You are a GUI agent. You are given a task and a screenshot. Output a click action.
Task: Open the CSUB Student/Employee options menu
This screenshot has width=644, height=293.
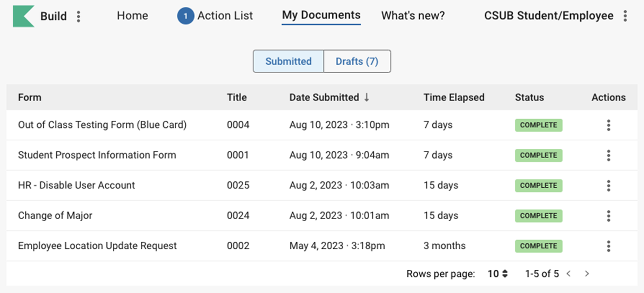coord(625,16)
